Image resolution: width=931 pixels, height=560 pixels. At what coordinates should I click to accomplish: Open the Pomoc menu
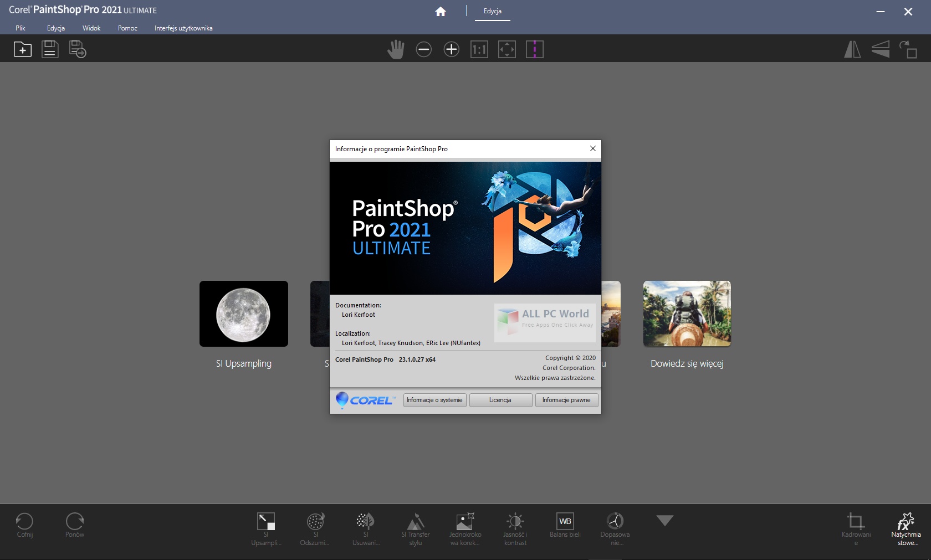click(x=127, y=28)
